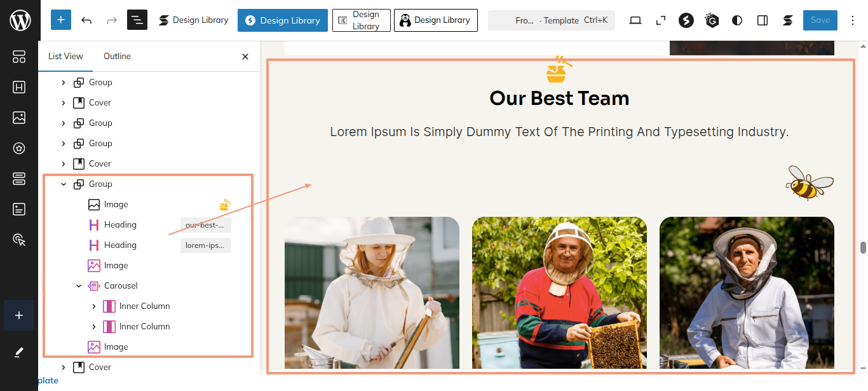Toggle the half-circle contrast styles icon
868x391 pixels.
pos(737,20)
